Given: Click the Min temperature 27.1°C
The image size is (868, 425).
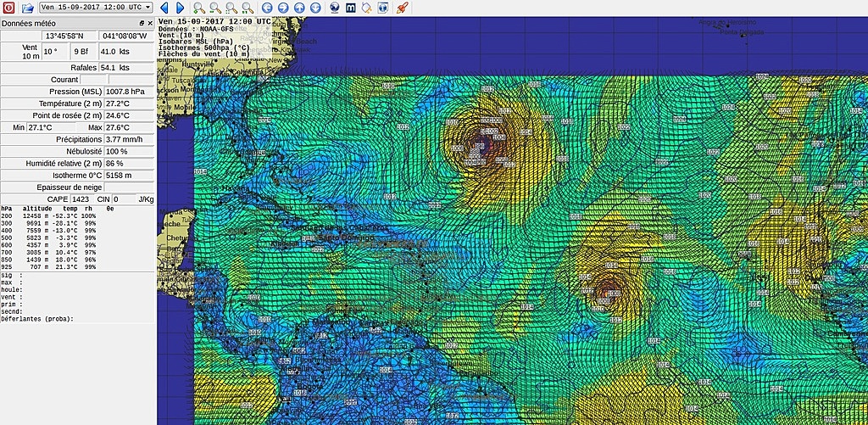Looking at the screenshot, I should [53, 127].
